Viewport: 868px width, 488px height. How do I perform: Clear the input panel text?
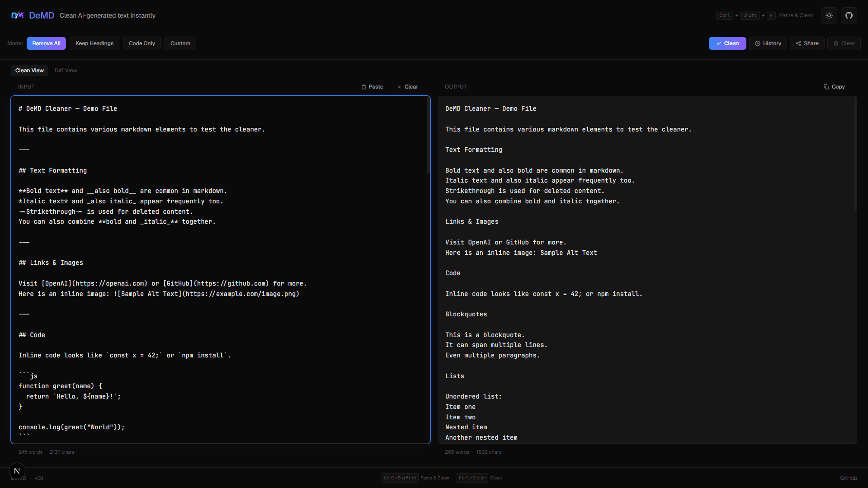[x=408, y=87]
